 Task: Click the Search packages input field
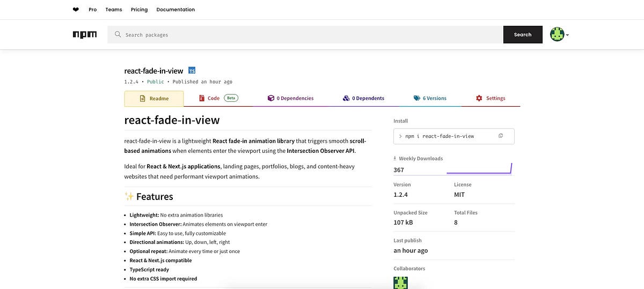[305, 35]
